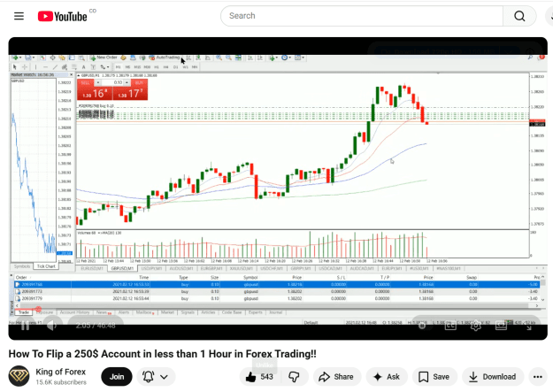This screenshot has height=392, width=553.
Task: Click the red BUY one-click button
Action: (x=130, y=89)
